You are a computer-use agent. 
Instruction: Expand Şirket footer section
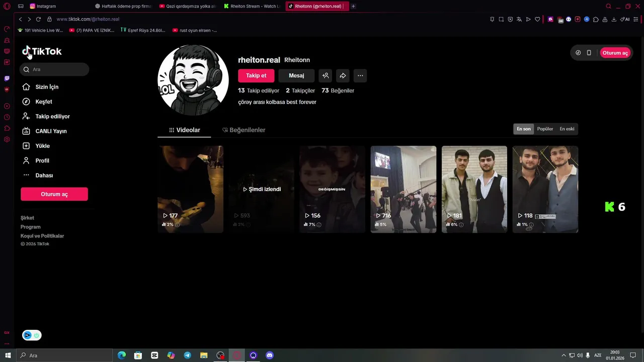pyautogui.click(x=27, y=218)
